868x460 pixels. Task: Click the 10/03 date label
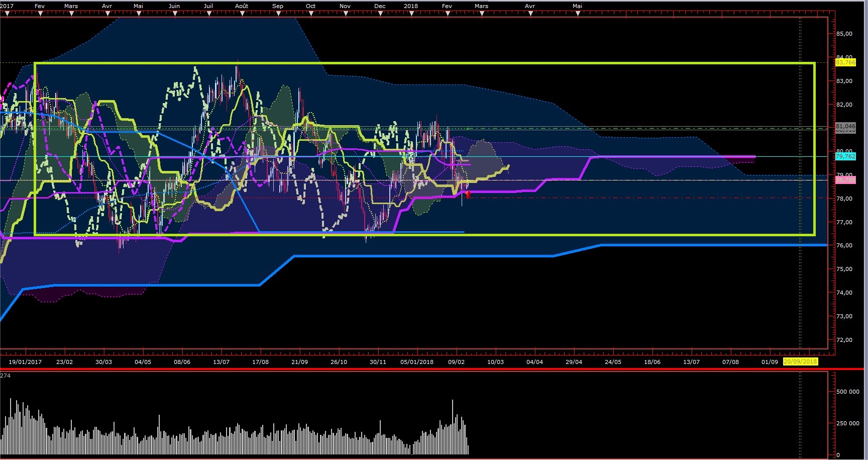click(x=495, y=361)
